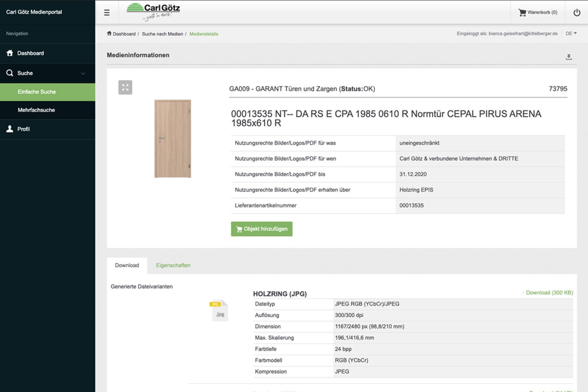Open Einfache Suche in the sidebar

[47, 92]
